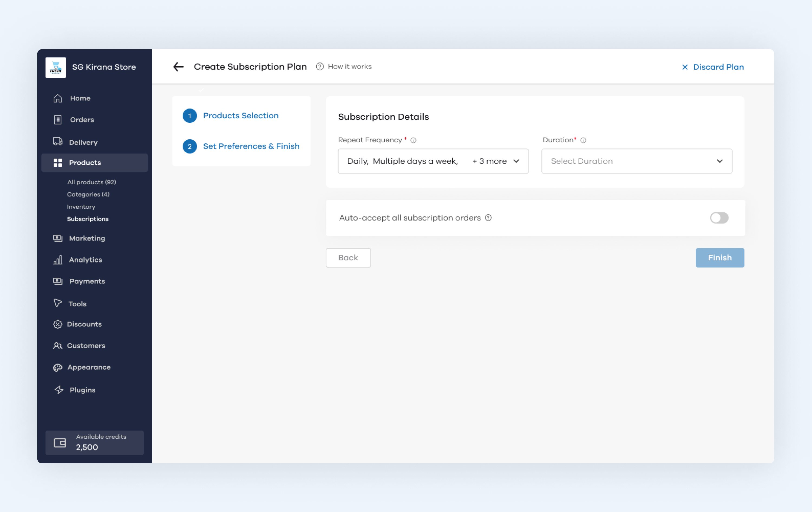
Task: Open the Orders sidebar icon
Action: pos(58,120)
